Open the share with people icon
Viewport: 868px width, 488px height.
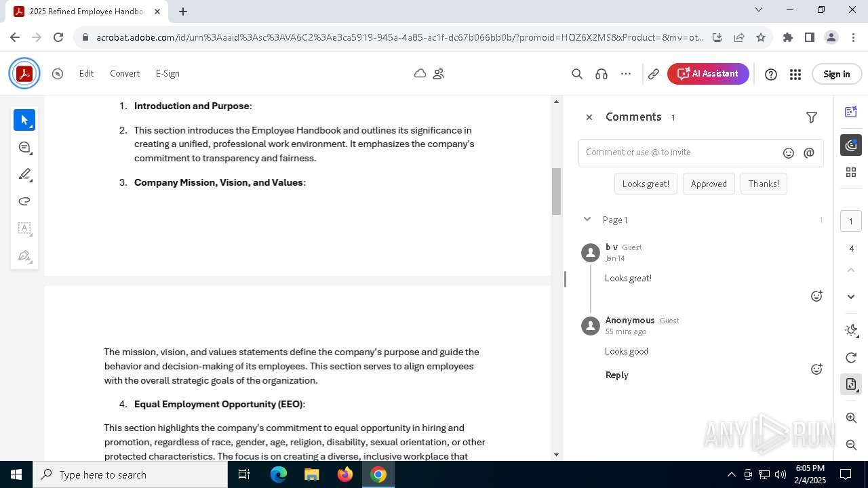[439, 74]
